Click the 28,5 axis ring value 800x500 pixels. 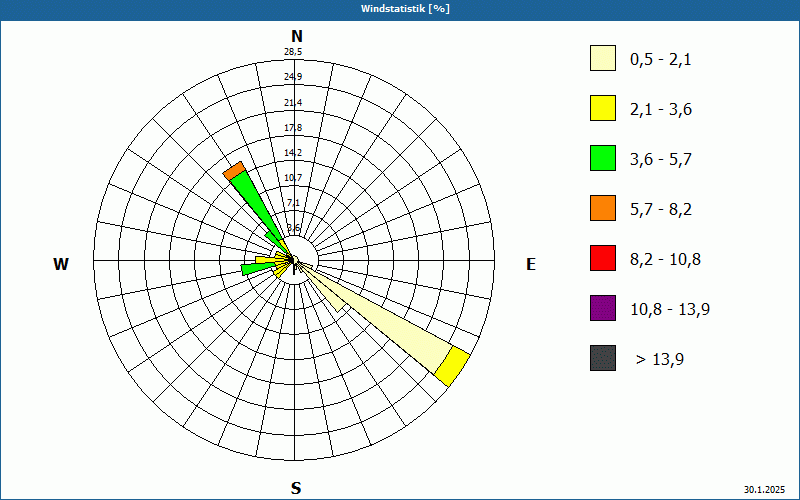(293, 52)
